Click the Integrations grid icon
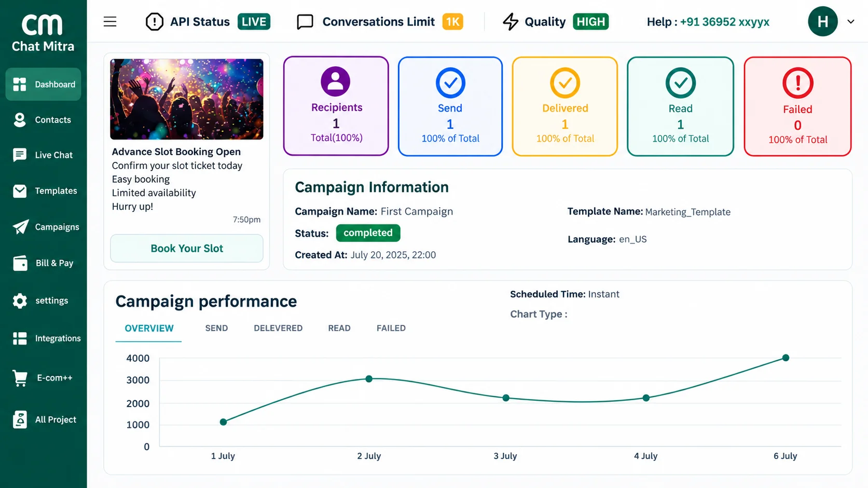This screenshot has width=868, height=488. tap(20, 338)
